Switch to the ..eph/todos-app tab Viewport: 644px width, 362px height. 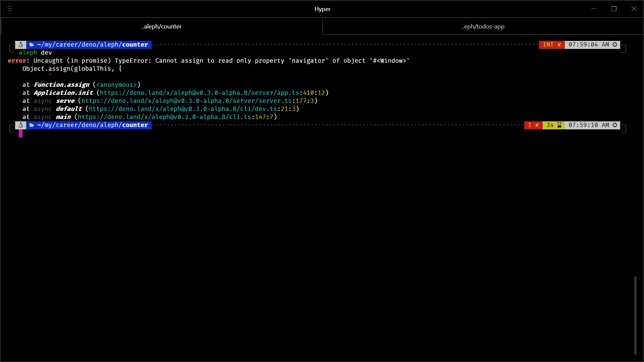point(483,26)
